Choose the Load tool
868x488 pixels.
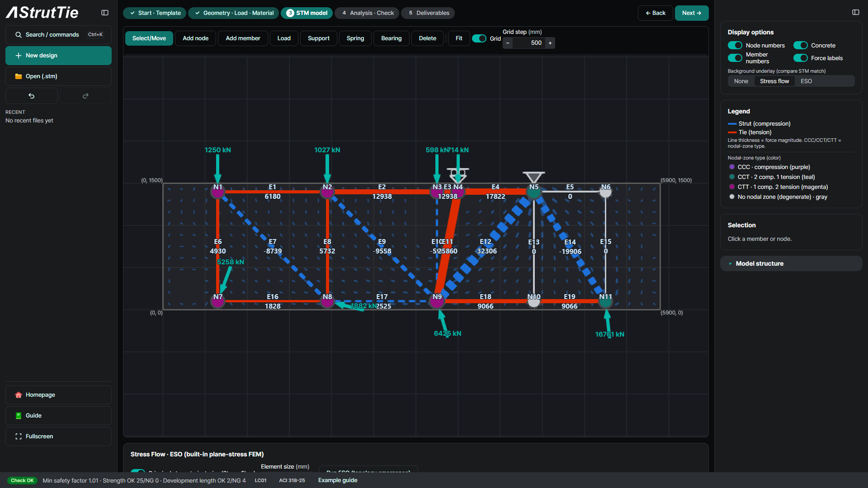(284, 38)
